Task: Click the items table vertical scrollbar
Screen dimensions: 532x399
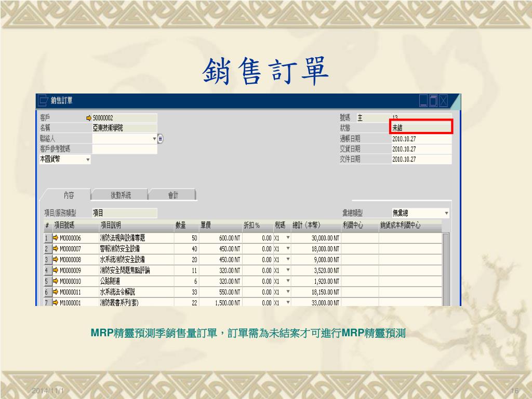Action: (x=445, y=270)
